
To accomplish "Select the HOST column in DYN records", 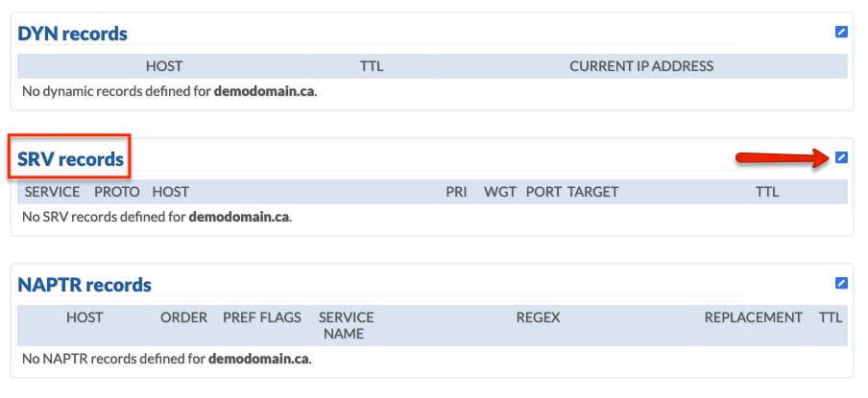I will coord(164,66).
